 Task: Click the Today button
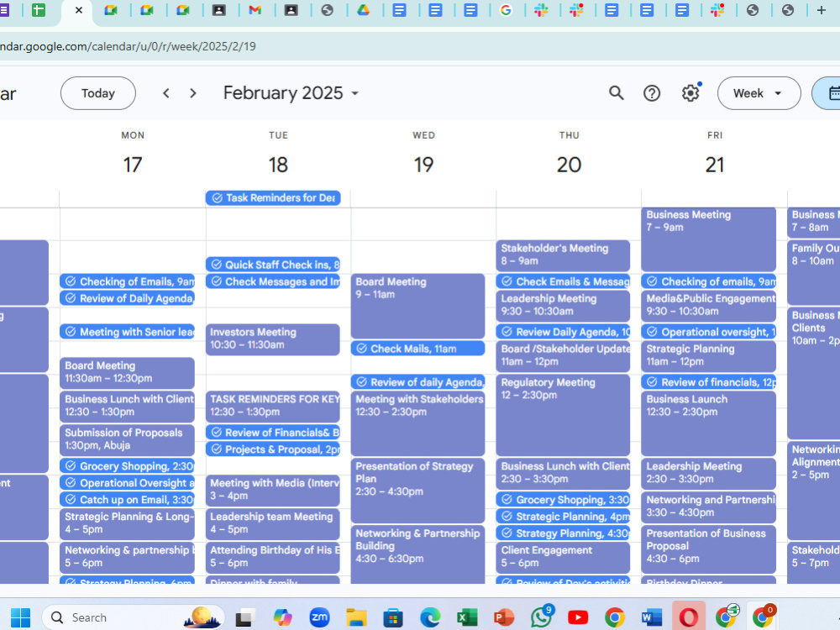coord(98,93)
